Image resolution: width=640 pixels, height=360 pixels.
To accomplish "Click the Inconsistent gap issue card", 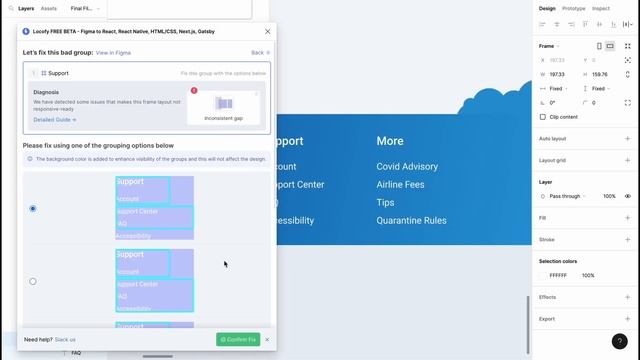I will pyautogui.click(x=223, y=108).
